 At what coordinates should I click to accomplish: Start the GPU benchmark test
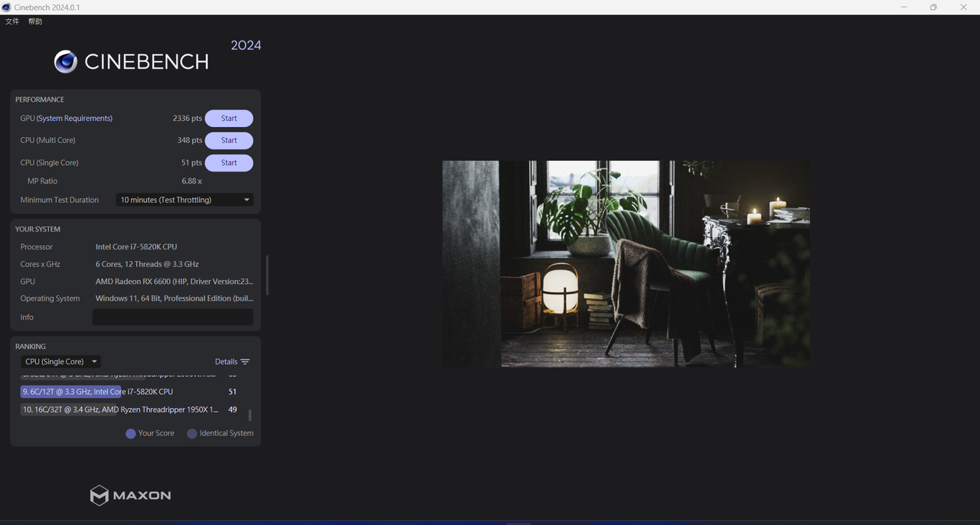(229, 119)
